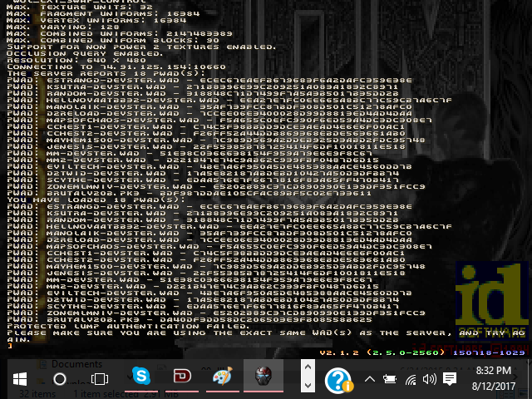
Task: Open Task View from the taskbar
Action: [100, 378]
